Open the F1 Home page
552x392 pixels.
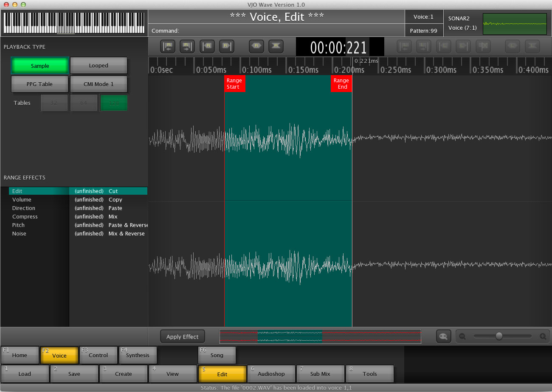(20, 355)
